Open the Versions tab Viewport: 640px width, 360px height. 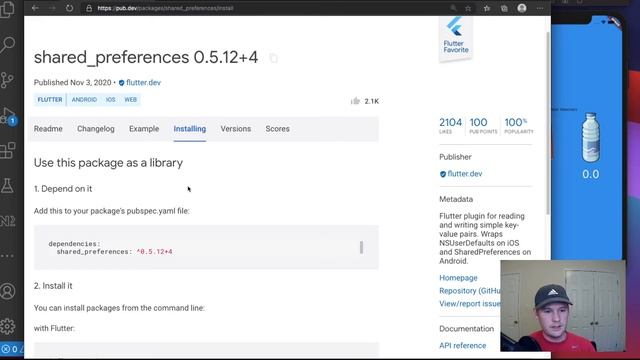236,129
